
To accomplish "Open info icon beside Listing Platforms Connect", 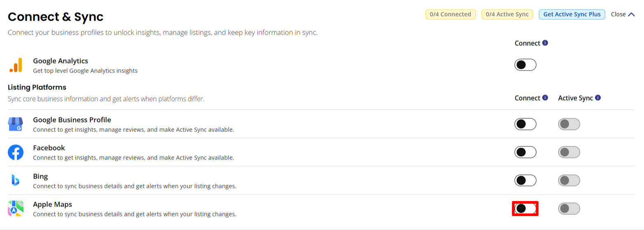I will point(545,98).
